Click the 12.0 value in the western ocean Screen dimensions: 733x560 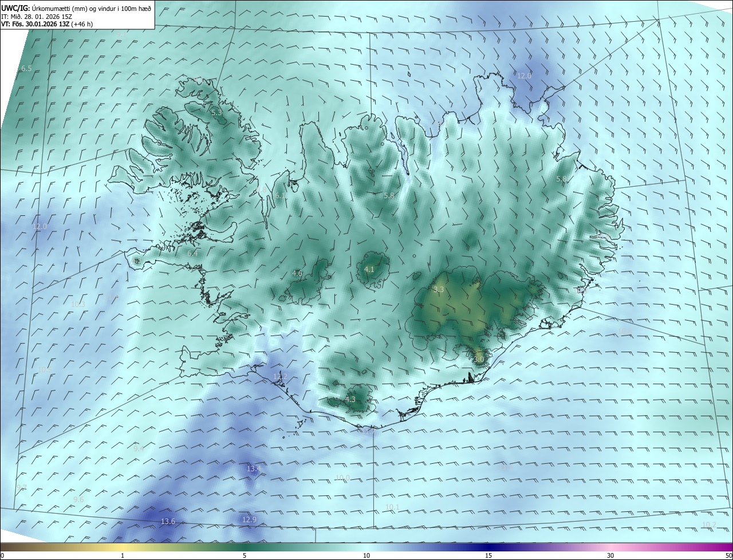coord(40,227)
